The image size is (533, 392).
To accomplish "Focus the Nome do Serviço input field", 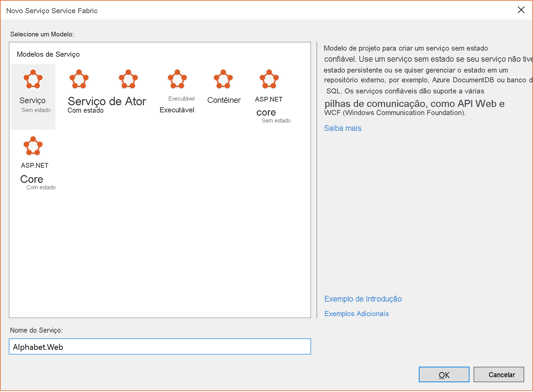I will pyautogui.click(x=160, y=346).
